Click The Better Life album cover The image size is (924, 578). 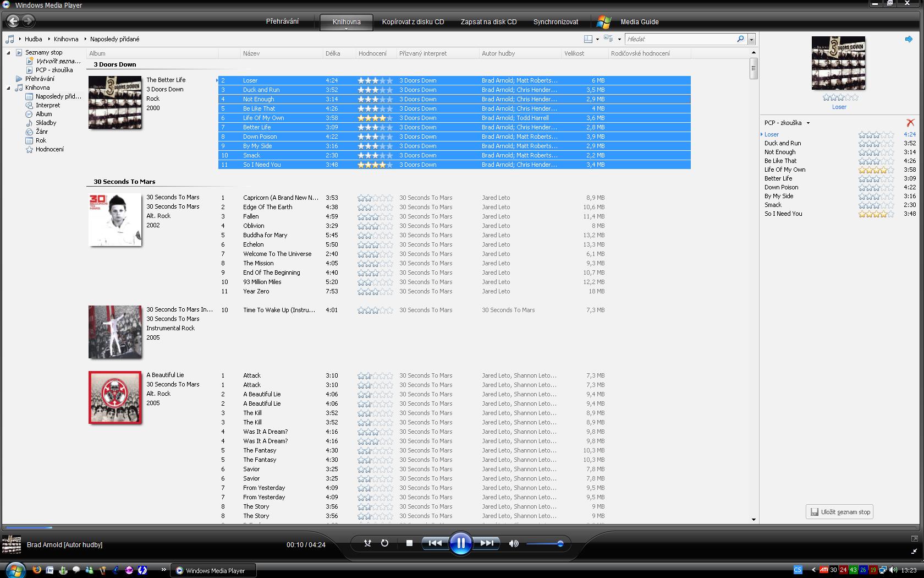pyautogui.click(x=115, y=102)
